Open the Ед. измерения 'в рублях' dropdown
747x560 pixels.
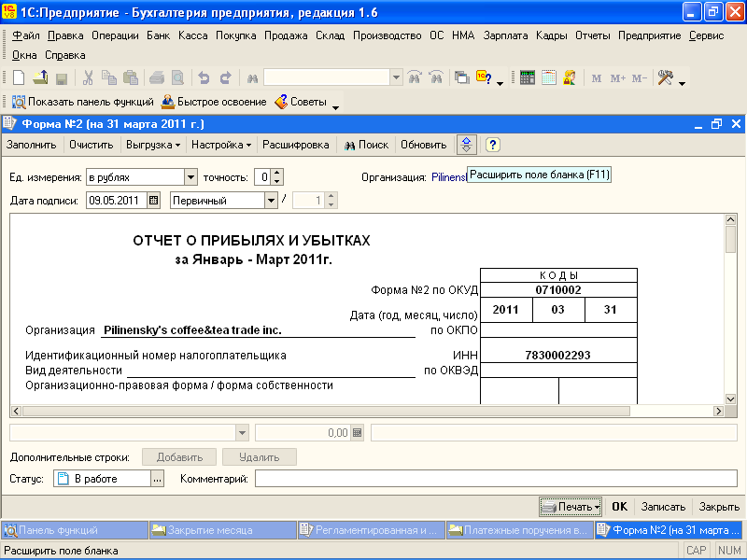pyautogui.click(x=190, y=177)
